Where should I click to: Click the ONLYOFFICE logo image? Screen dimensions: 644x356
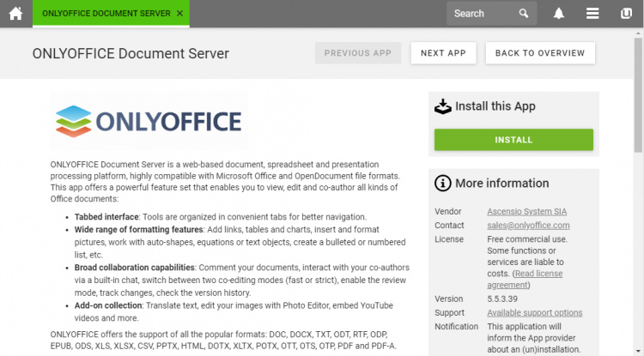pos(148,122)
